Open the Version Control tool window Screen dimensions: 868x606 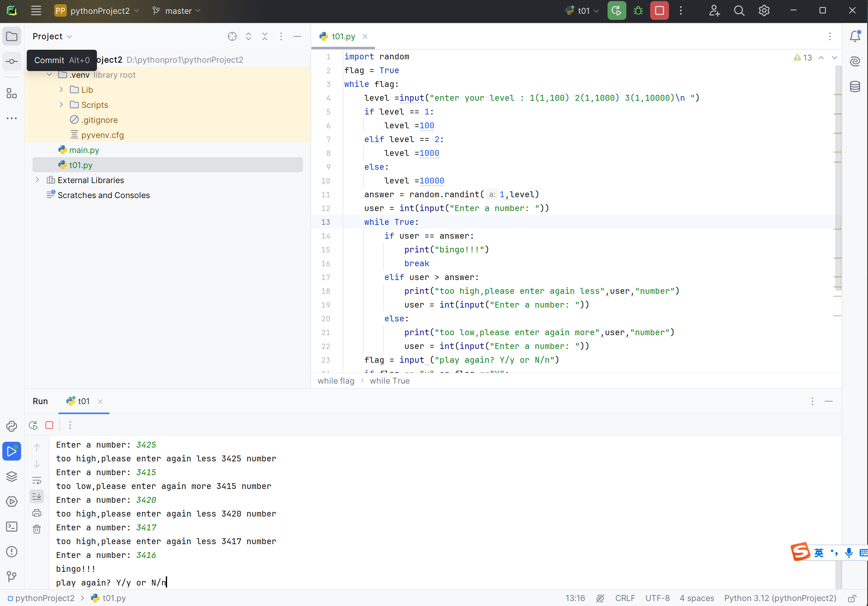[12, 577]
